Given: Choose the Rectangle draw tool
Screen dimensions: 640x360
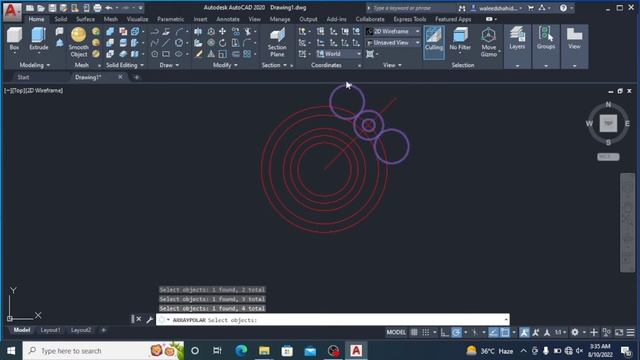Looking at the screenshot, I should pyautogui.click(x=166, y=54).
